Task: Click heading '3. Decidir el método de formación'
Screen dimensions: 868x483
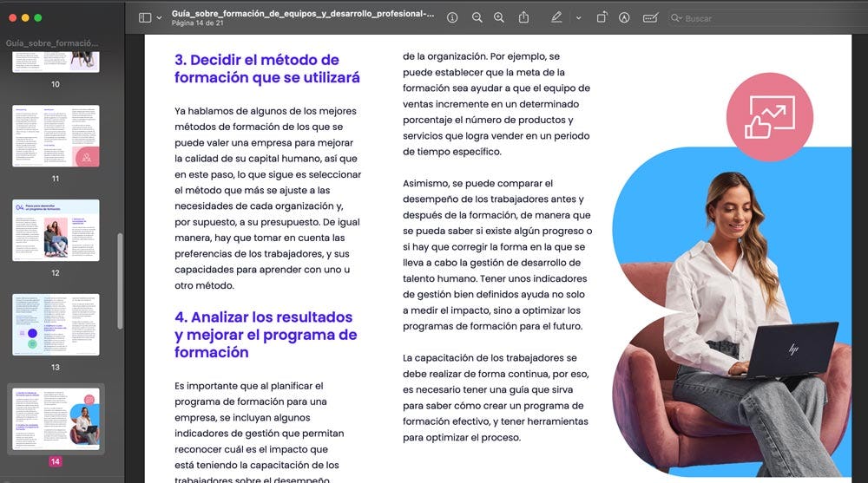Action: pos(266,69)
